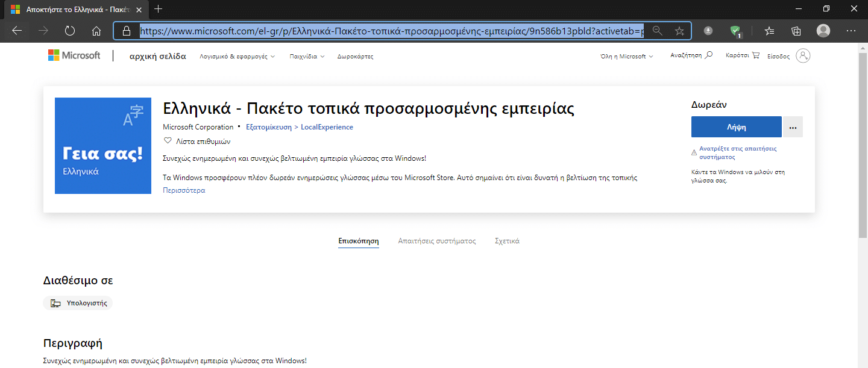Open Εξατομίκευση > LocalExperience category link
This screenshot has height=368, width=868.
300,127
